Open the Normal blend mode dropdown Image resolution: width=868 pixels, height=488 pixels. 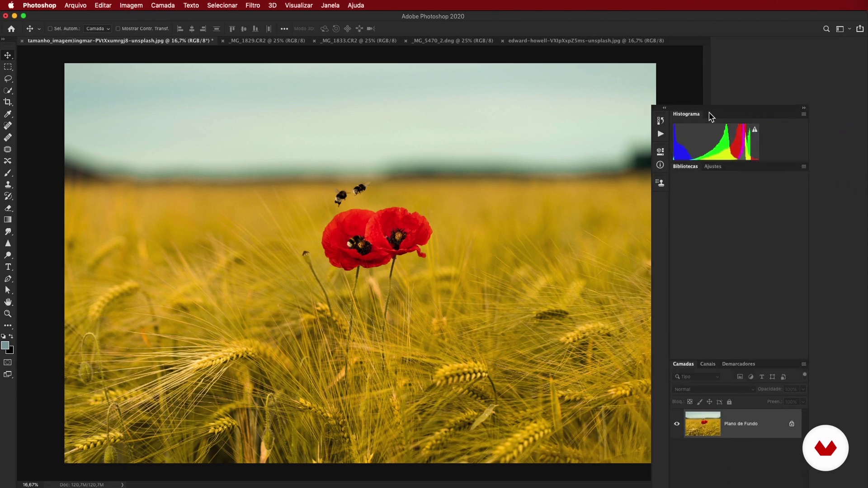[x=714, y=389]
